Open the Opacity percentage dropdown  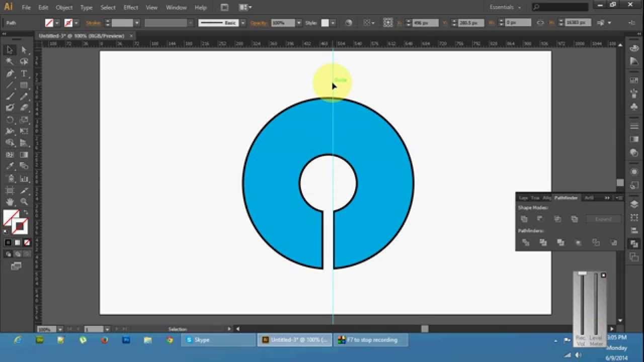coord(299,23)
